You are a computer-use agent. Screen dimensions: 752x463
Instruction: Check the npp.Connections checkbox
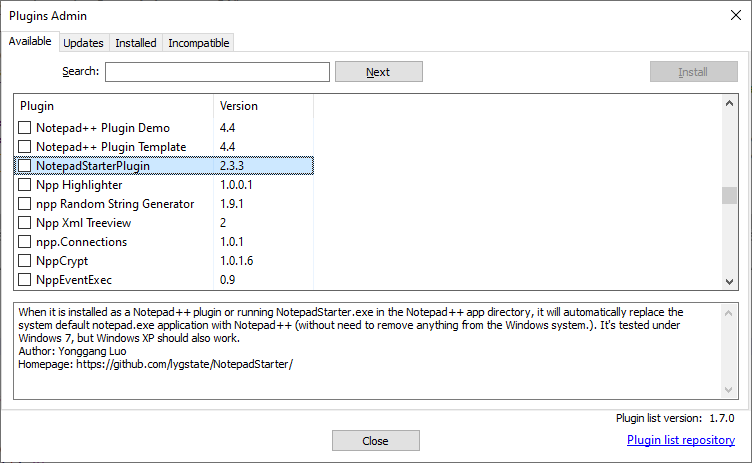(x=24, y=242)
